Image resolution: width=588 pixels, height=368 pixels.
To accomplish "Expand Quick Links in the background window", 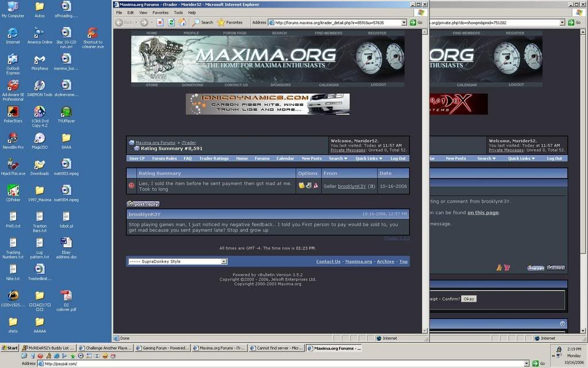I will pos(521,159).
